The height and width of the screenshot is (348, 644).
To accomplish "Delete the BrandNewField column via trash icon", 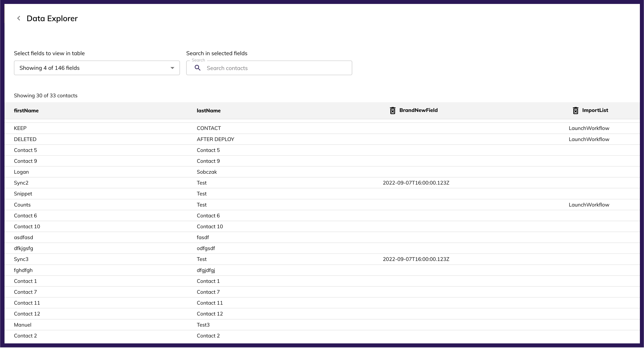I will point(392,110).
